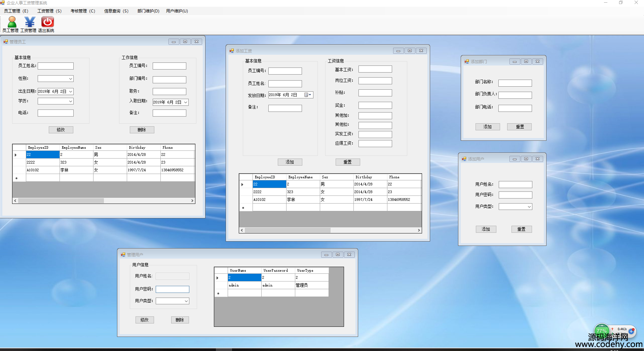Click 管理用户 window title icon

[123, 255]
